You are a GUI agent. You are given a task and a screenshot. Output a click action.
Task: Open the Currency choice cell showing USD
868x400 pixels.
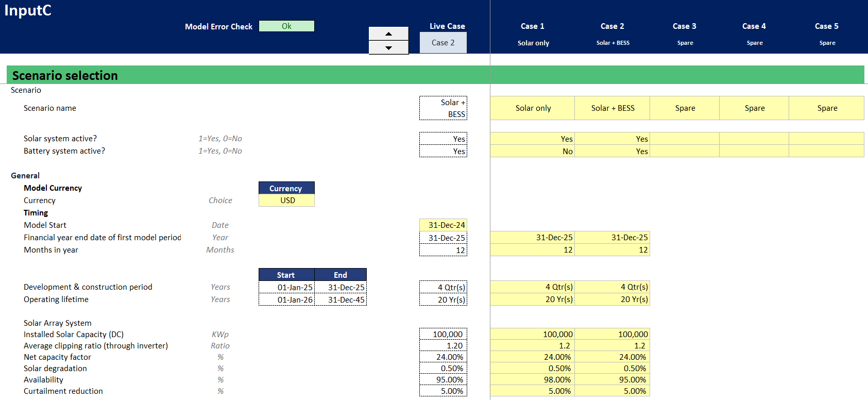point(286,201)
